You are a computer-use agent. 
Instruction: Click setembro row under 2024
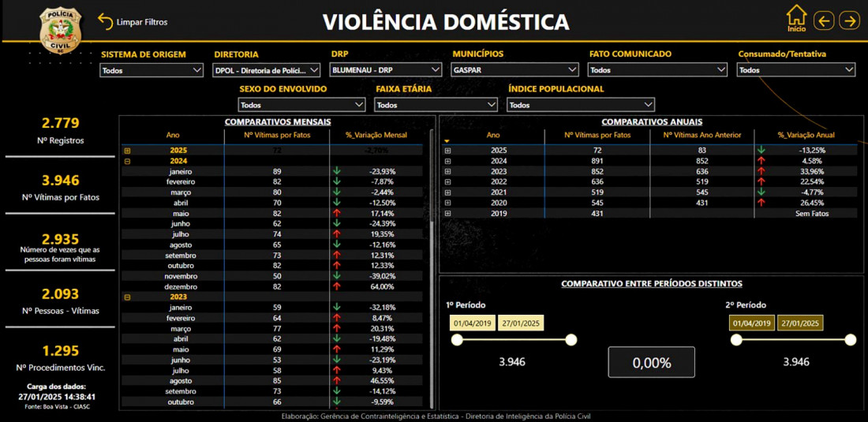[x=272, y=255]
